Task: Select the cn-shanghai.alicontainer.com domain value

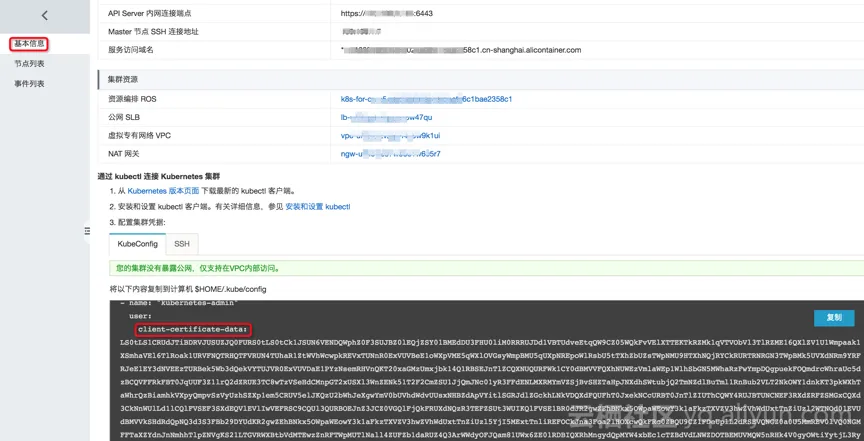Action: (461, 50)
